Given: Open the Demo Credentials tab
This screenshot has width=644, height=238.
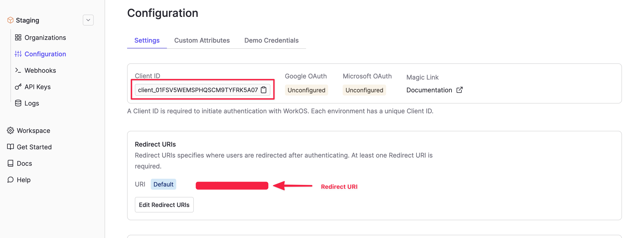Looking at the screenshot, I should pyautogui.click(x=271, y=40).
